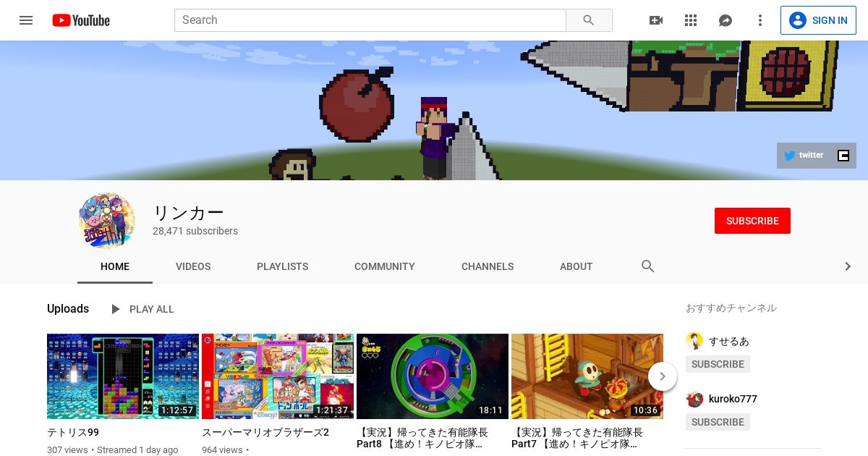Open the CHANNELS tab
868x456 pixels.
tap(488, 266)
